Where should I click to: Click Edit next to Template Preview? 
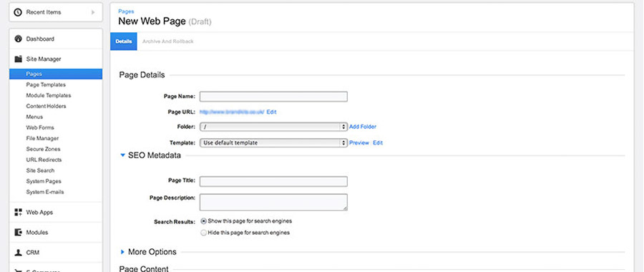click(x=378, y=143)
